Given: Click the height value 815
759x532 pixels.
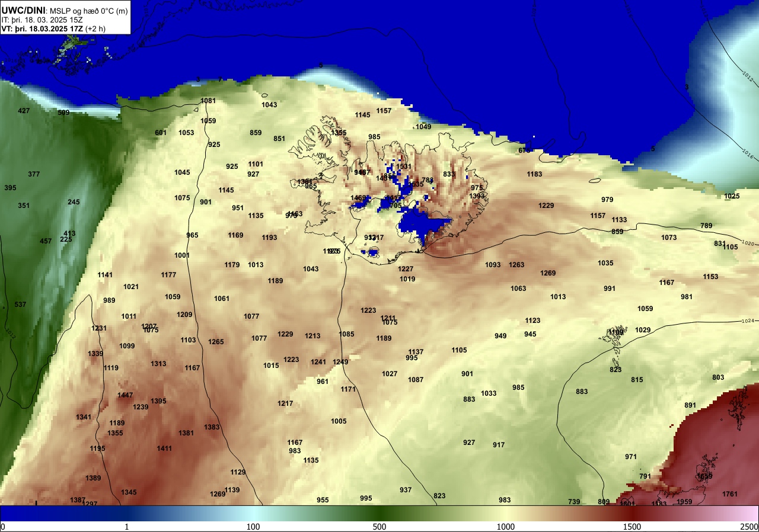Looking at the screenshot, I should (637, 380).
